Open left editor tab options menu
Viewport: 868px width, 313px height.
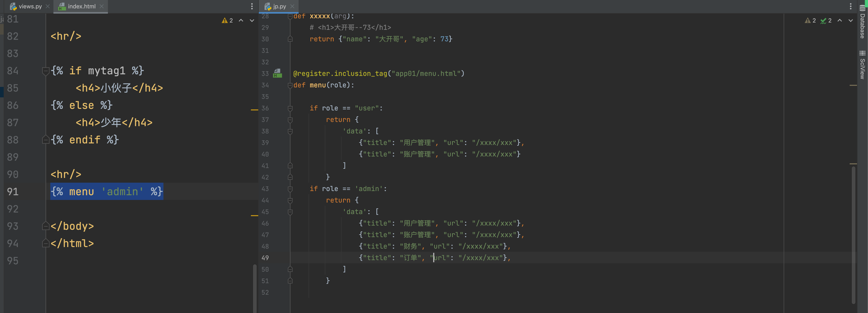252,6
